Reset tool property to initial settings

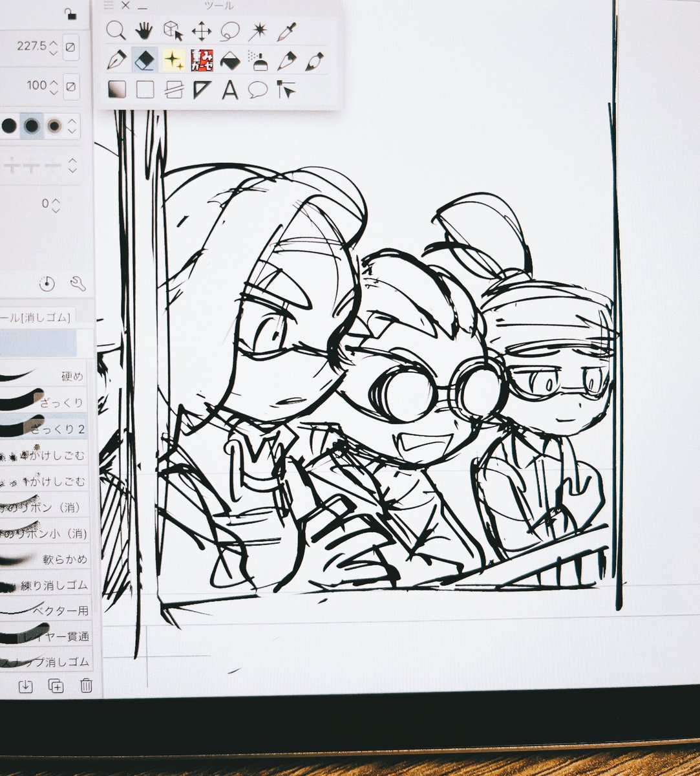(47, 283)
